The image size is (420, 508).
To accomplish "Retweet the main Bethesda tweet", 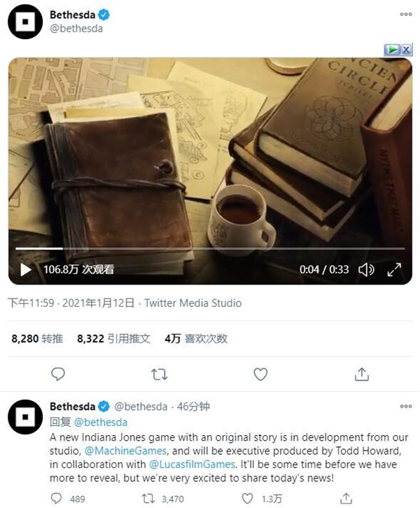I will click(x=159, y=374).
